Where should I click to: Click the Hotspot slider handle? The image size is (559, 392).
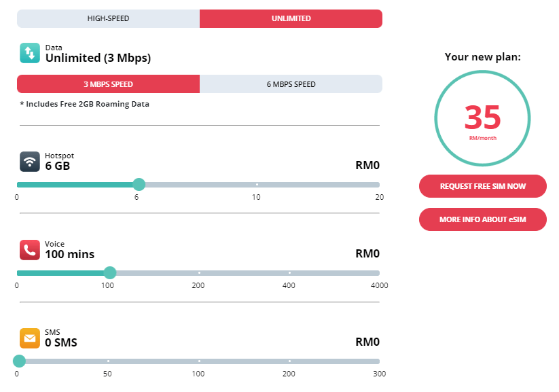coord(139,184)
